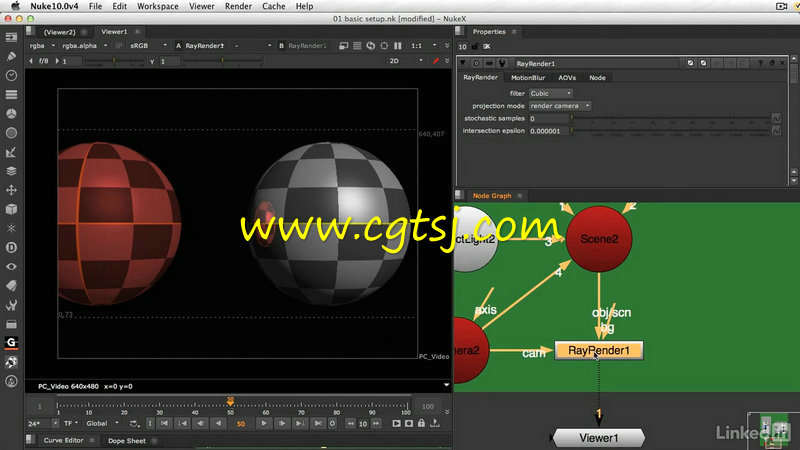Open the rgba.alpha channel dropdown
The image size is (800, 450).
(x=85, y=45)
